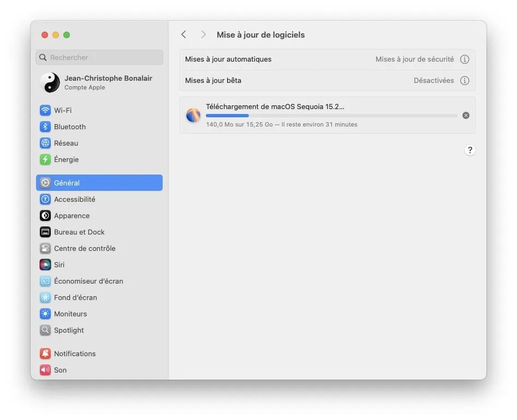Click the Accessibilité icon

45,199
